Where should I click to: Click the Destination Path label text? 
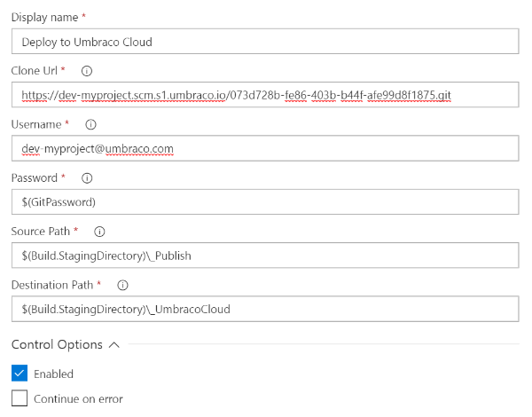52,285
